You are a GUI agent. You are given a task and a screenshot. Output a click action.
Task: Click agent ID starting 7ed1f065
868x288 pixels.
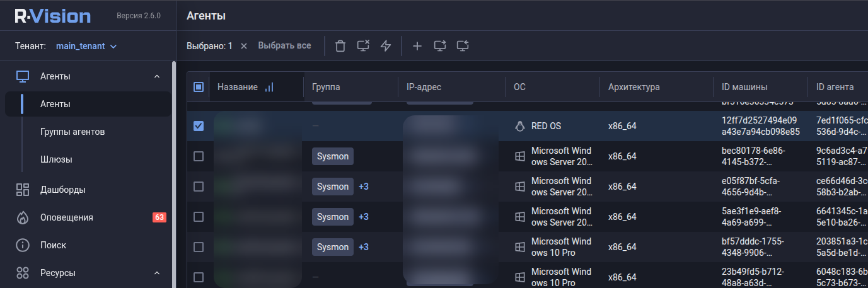(842, 126)
